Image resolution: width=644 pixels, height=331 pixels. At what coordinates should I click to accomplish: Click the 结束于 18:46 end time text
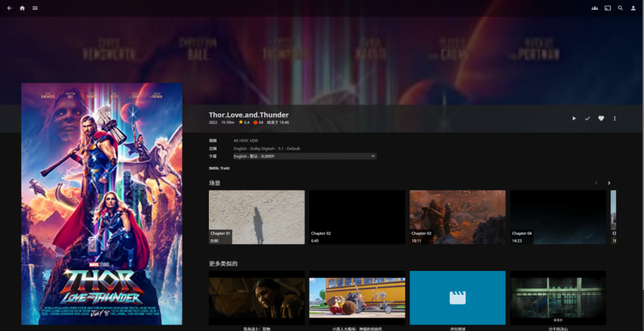278,123
